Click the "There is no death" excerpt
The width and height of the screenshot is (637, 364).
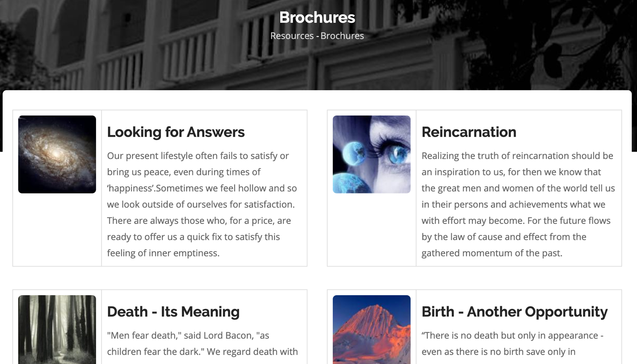point(512,344)
